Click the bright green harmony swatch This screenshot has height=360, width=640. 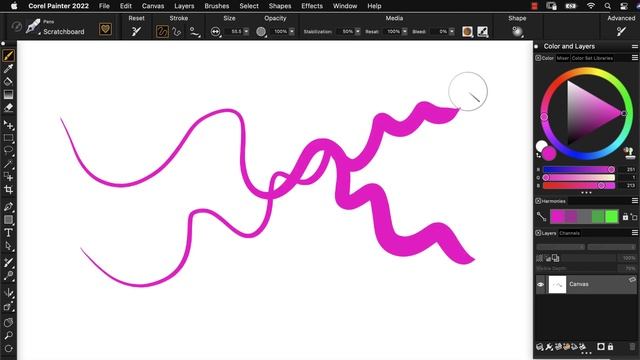(611, 216)
